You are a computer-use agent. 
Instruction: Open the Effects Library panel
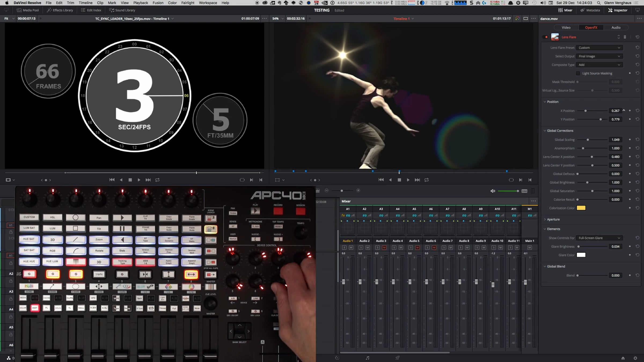(60, 10)
